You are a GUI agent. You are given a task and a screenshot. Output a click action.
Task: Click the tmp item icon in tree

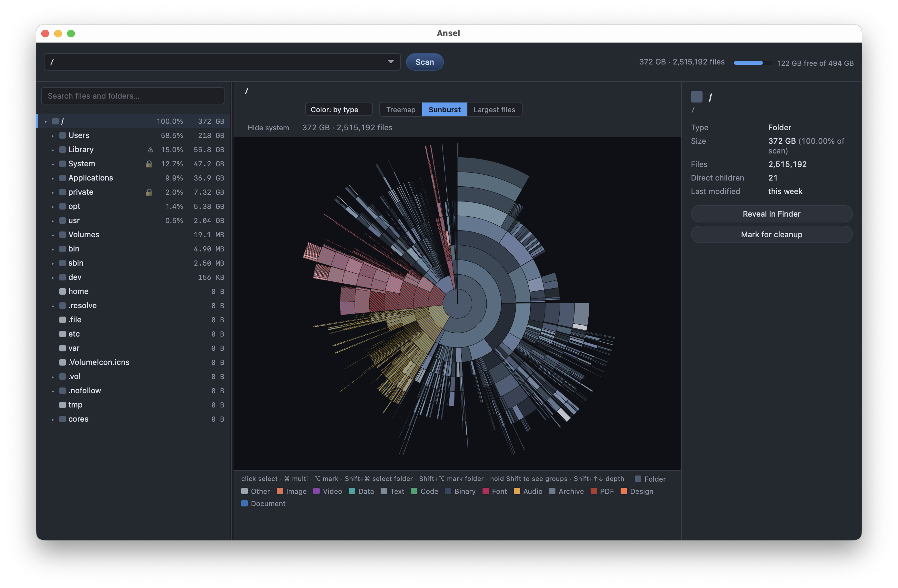pyautogui.click(x=63, y=405)
